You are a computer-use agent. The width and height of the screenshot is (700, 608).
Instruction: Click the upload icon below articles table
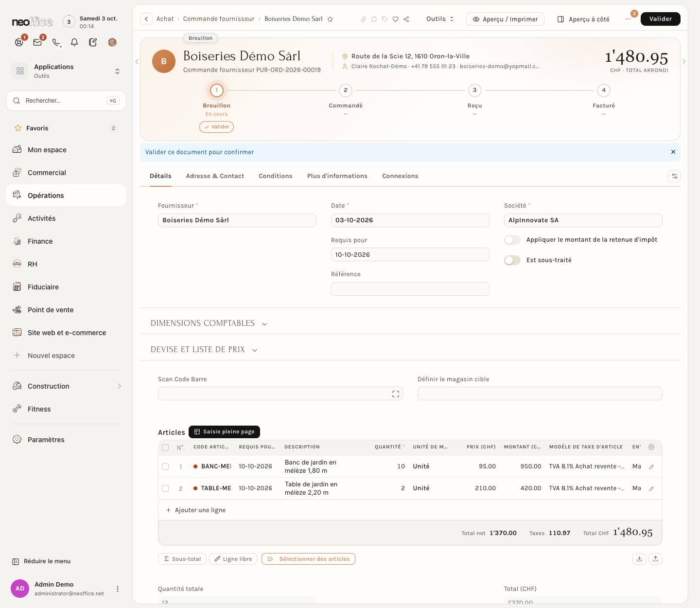tap(656, 559)
